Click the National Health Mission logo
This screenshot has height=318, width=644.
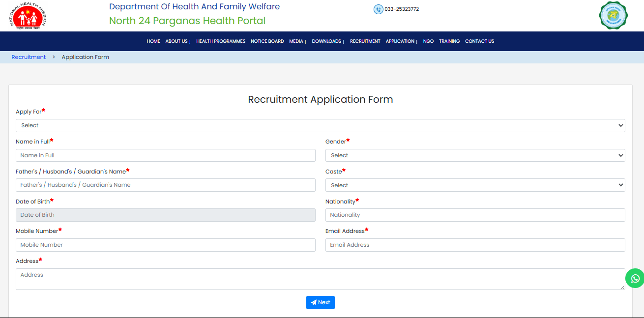[x=28, y=16]
